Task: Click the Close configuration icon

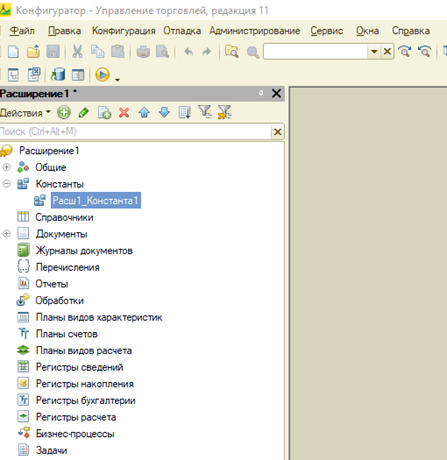Action: (x=34, y=74)
